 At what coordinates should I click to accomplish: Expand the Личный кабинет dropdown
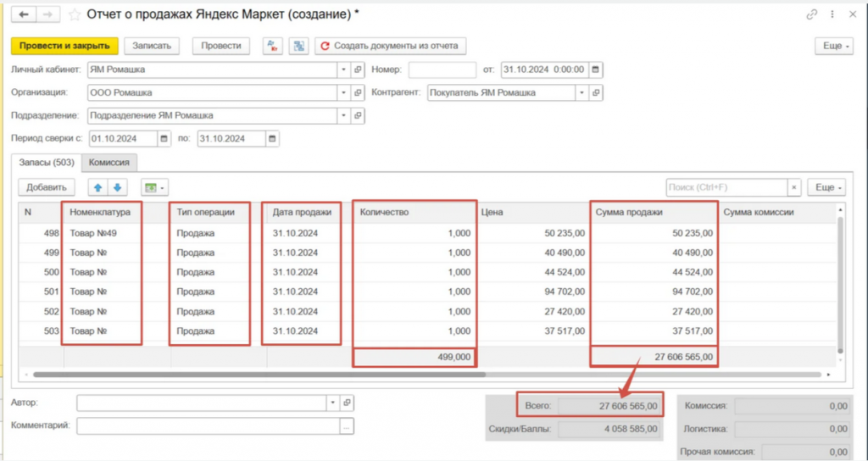pos(343,69)
